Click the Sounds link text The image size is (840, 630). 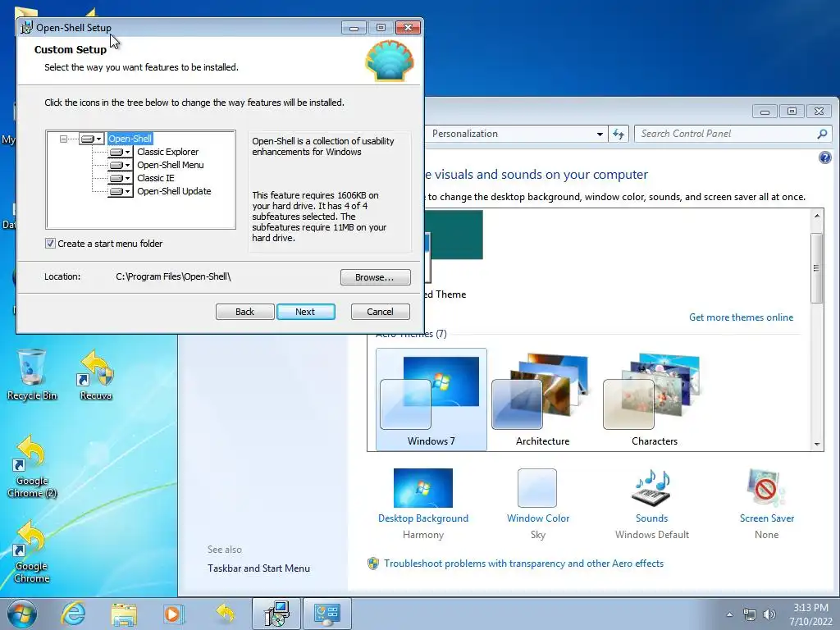tap(651, 518)
